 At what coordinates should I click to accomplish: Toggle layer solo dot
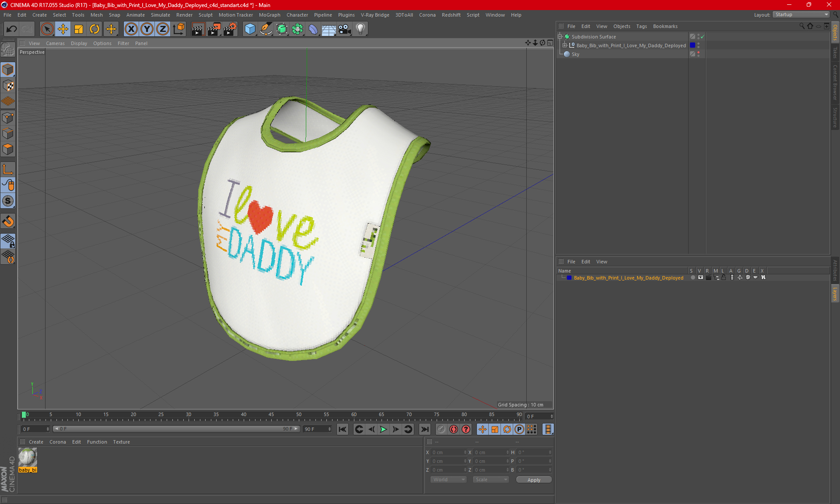[x=693, y=277]
